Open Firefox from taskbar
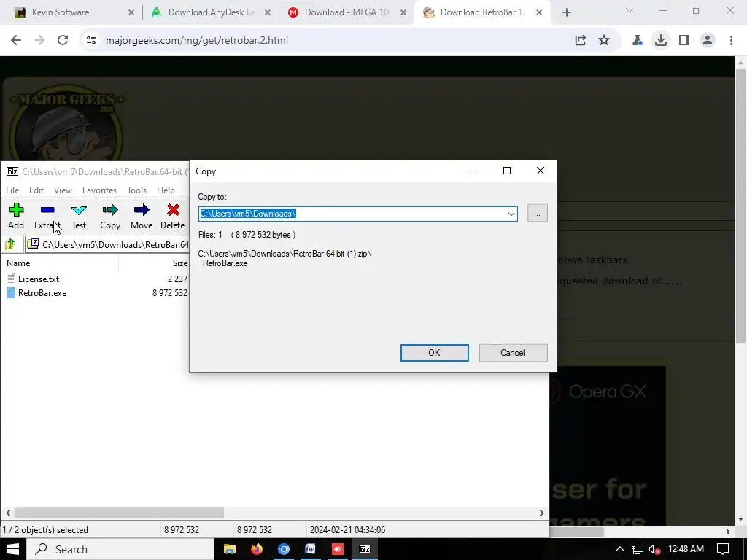 pyautogui.click(x=257, y=549)
